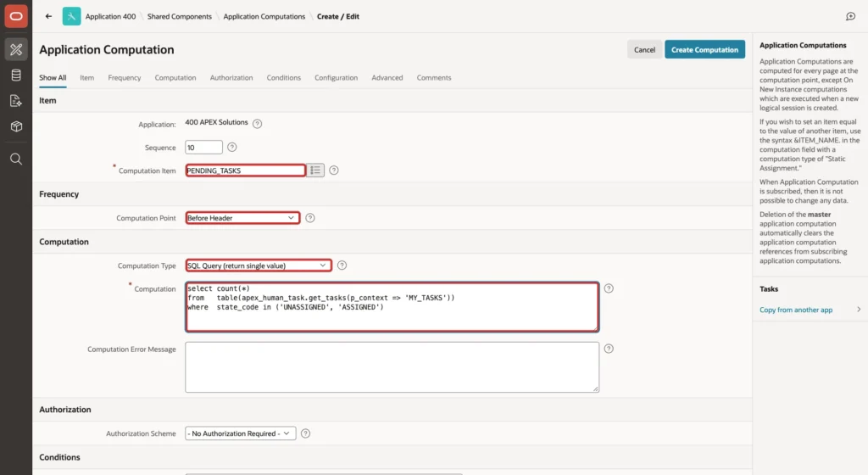Open the Computation Type dropdown
The image size is (868, 475).
tap(259, 265)
